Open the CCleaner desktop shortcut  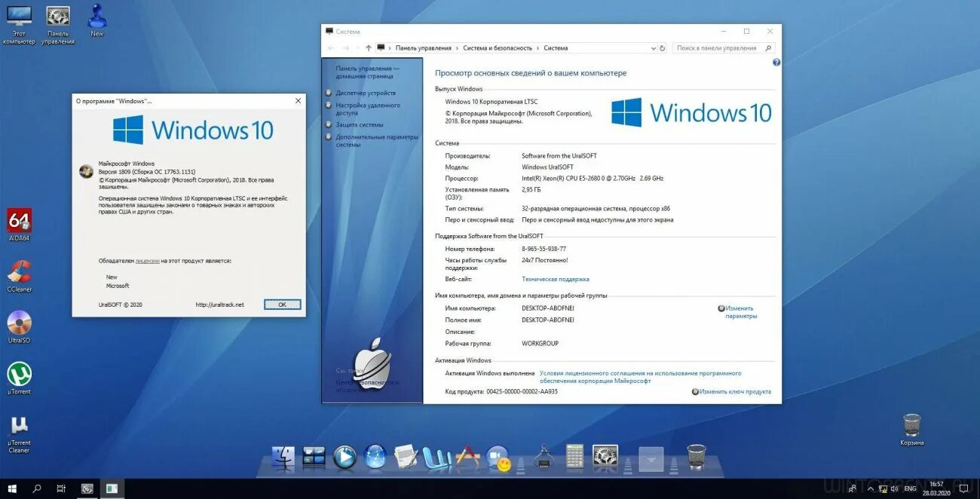(x=19, y=277)
